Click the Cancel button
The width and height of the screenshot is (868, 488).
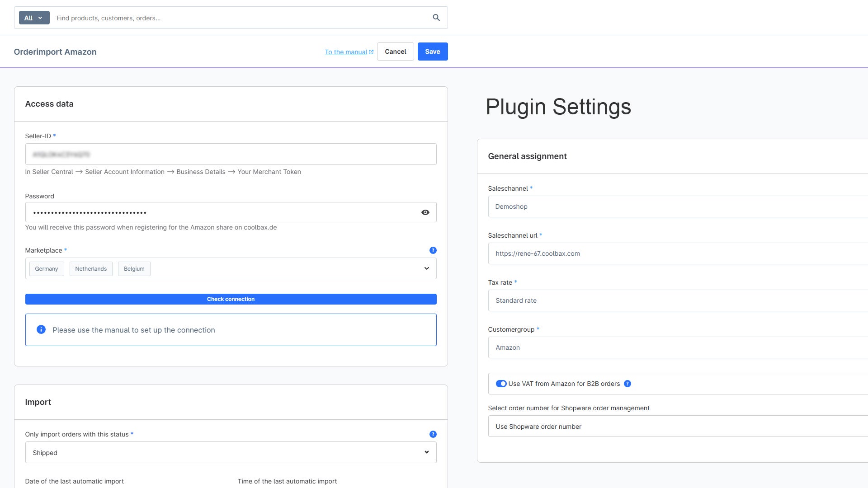[396, 52]
